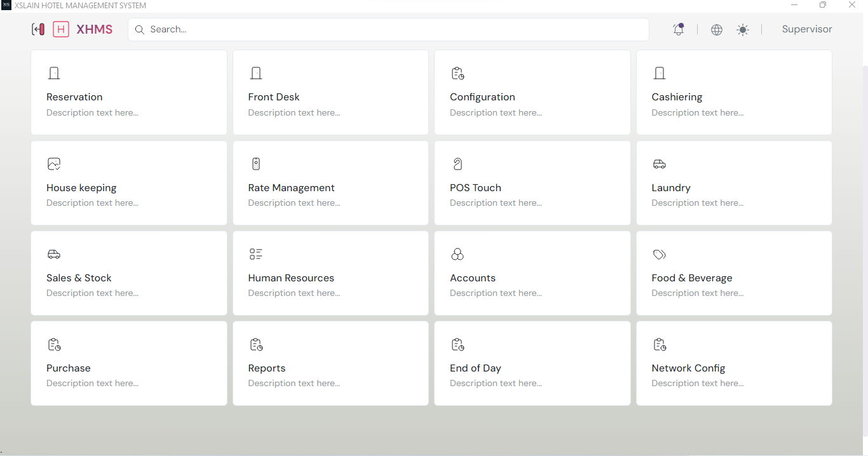Click the XHMS logo
The height and width of the screenshot is (456, 868).
pyautogui.click(x=83, y=29)
